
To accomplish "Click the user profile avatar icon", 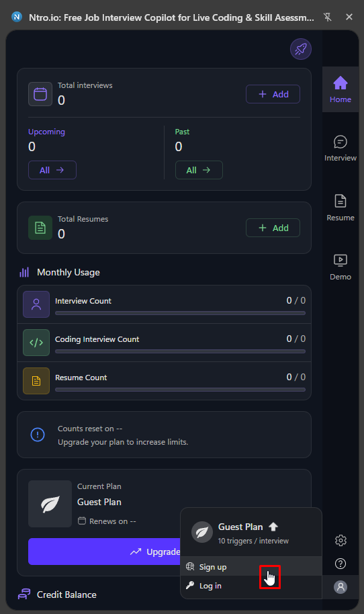I will [340, 587].
